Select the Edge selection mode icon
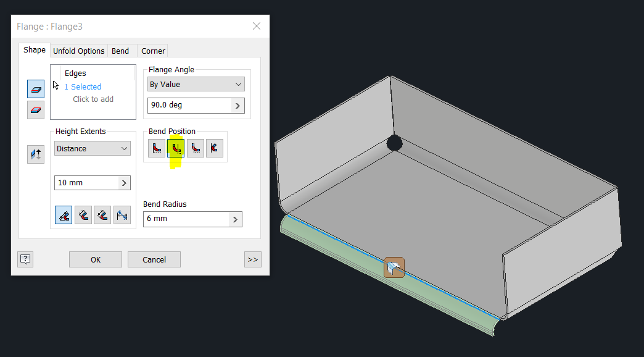644x357 pixels. click(x=35, y=89)
